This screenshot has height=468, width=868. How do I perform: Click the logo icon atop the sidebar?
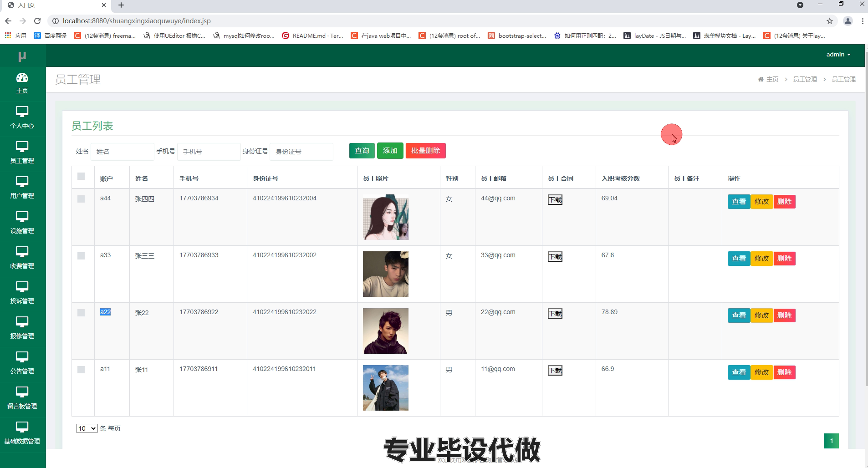[x=22, y=56]
